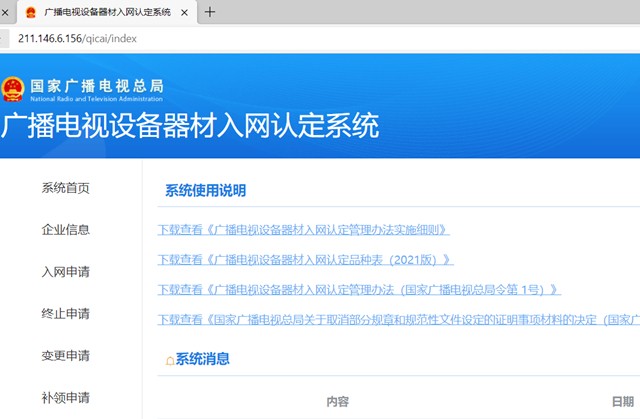Click the 内容 column header
The height and width of the screenshot is (419, 640).
(337, 401)
